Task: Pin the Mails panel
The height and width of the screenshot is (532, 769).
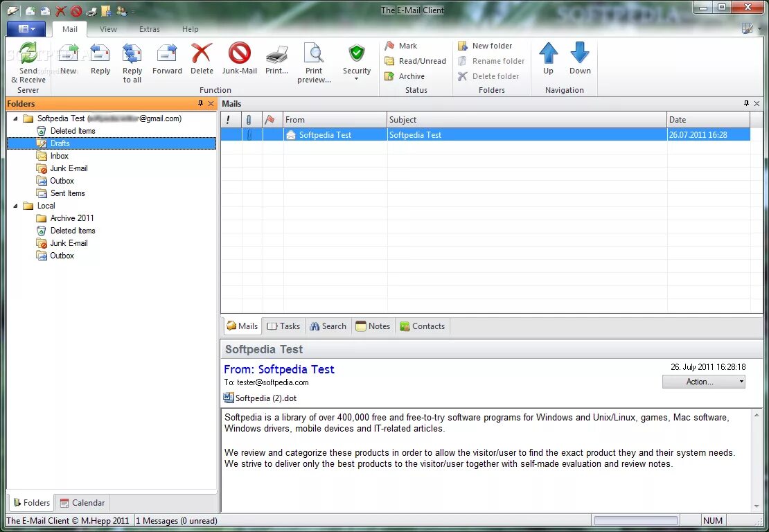Action: 746,103
